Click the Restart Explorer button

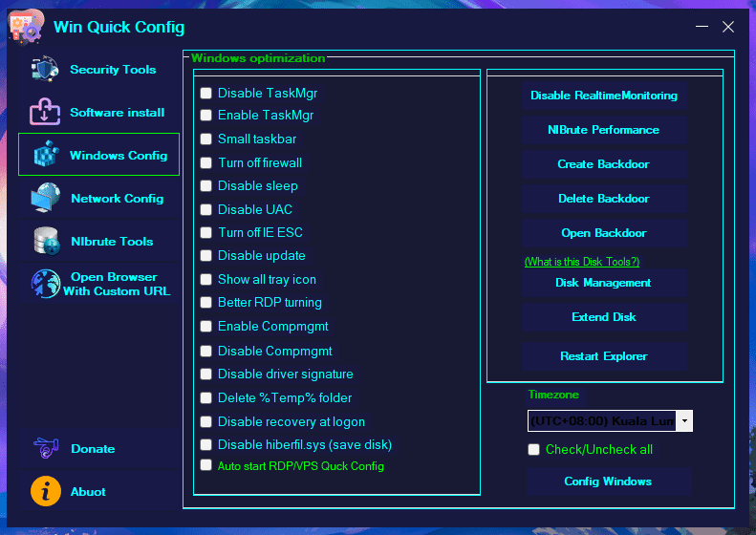[604, 356]
